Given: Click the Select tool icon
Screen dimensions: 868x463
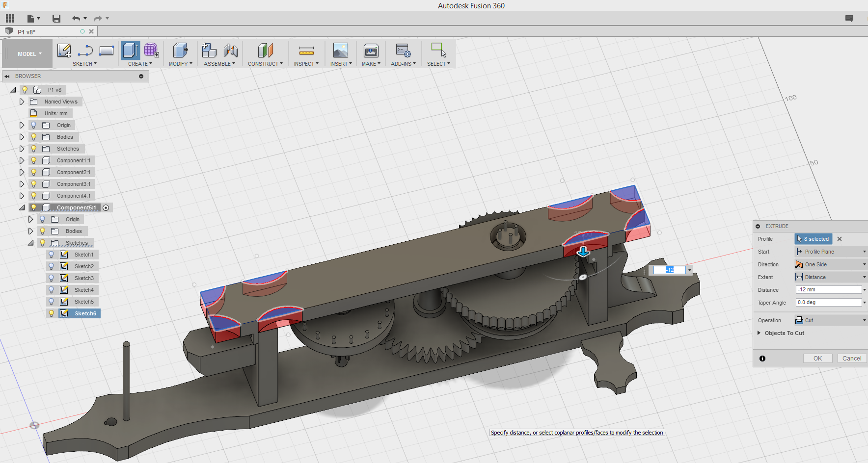Looking at the screenshot, I should pos(438,50).
